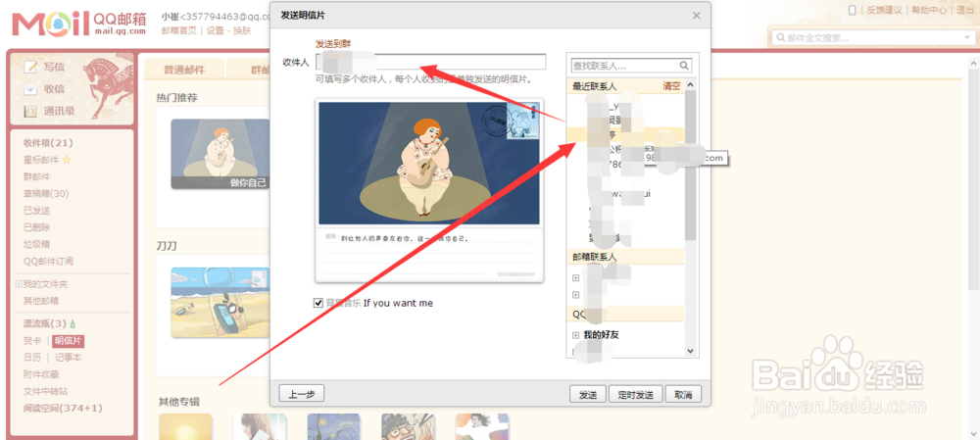Open 反馈建议 link
The height and width of the screenshot is (440, 980).
884,10
